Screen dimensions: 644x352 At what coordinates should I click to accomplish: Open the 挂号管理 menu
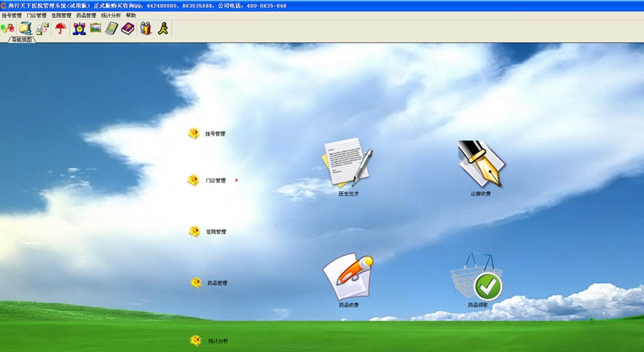pos(11,16)
